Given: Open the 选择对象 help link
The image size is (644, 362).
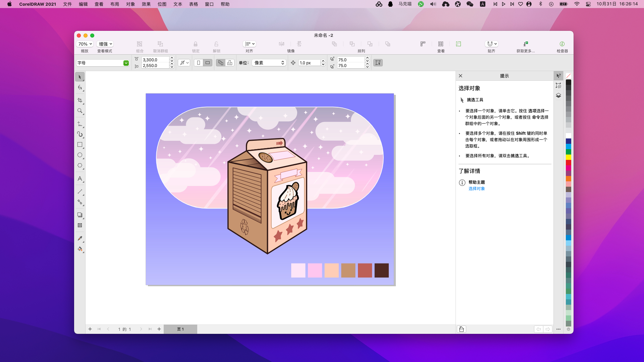Looking at the screenshot, I should (x=477, y=189).
